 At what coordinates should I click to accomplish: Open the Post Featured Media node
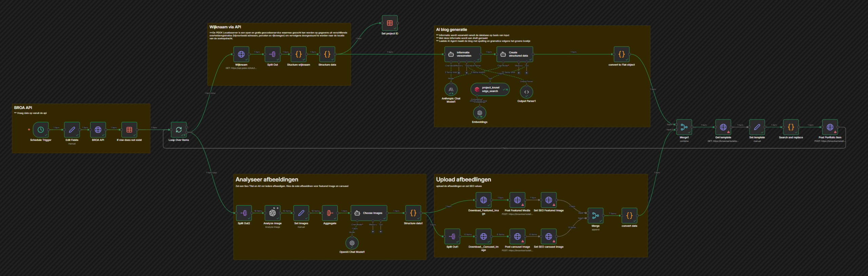click(517, 200)
